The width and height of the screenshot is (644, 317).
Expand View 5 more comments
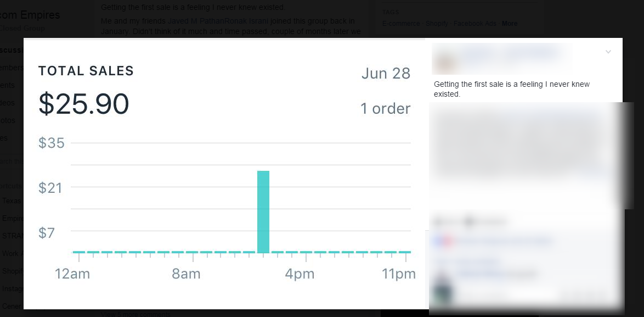click(x=135, y=314)
